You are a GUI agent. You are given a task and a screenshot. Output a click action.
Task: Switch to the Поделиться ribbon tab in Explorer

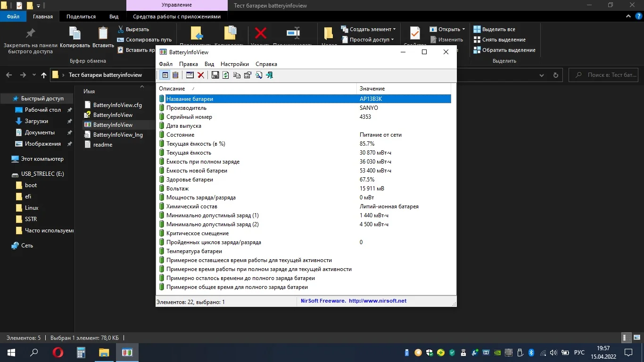click(x=81, y=16)
